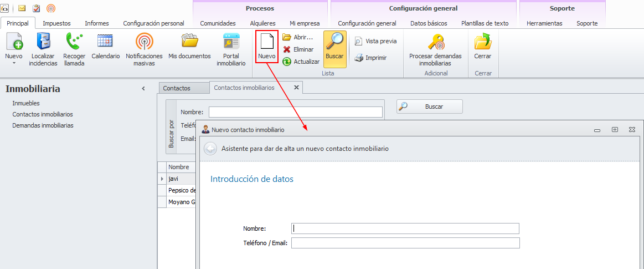Open the Impuestos tab

coord(56,23)
